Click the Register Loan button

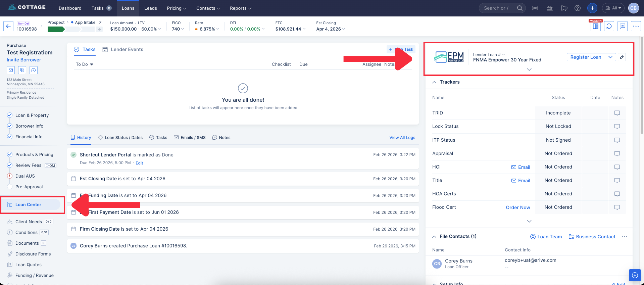pos(586,57)
